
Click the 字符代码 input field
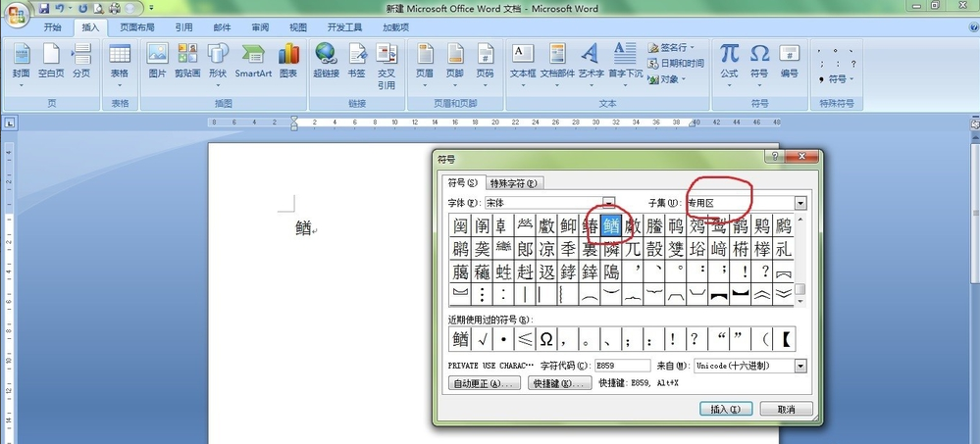(x=622, y=366)
